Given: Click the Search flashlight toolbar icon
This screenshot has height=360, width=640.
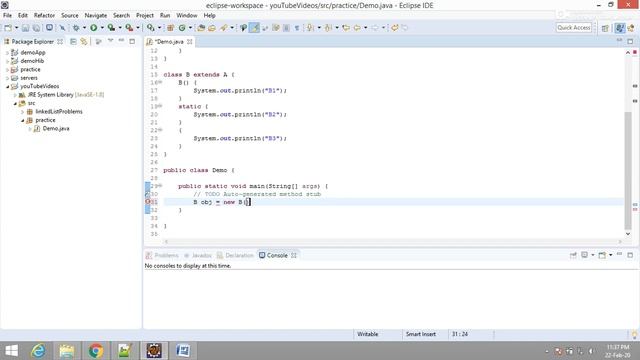Looking at the screenshot, I should coord(224,28).
